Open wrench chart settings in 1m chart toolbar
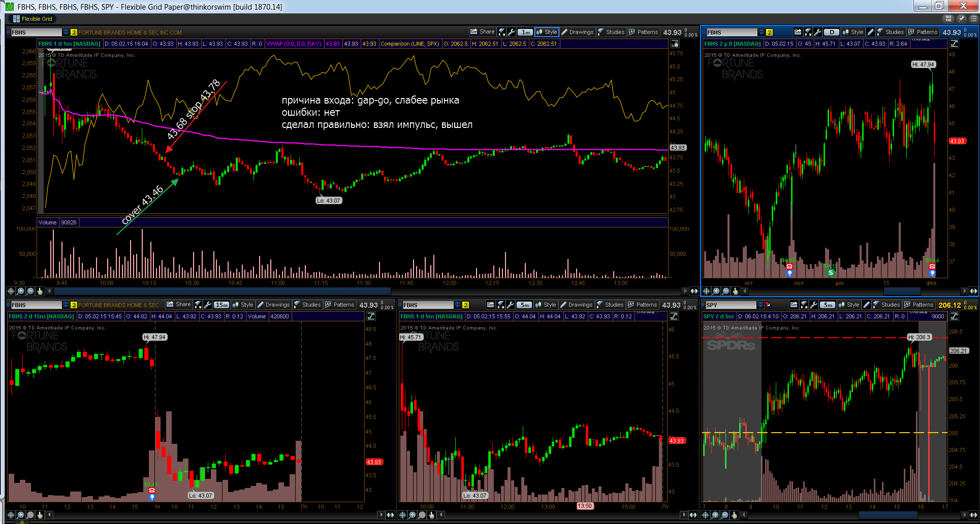Screen dimensions: 980x524 point(512,32)
